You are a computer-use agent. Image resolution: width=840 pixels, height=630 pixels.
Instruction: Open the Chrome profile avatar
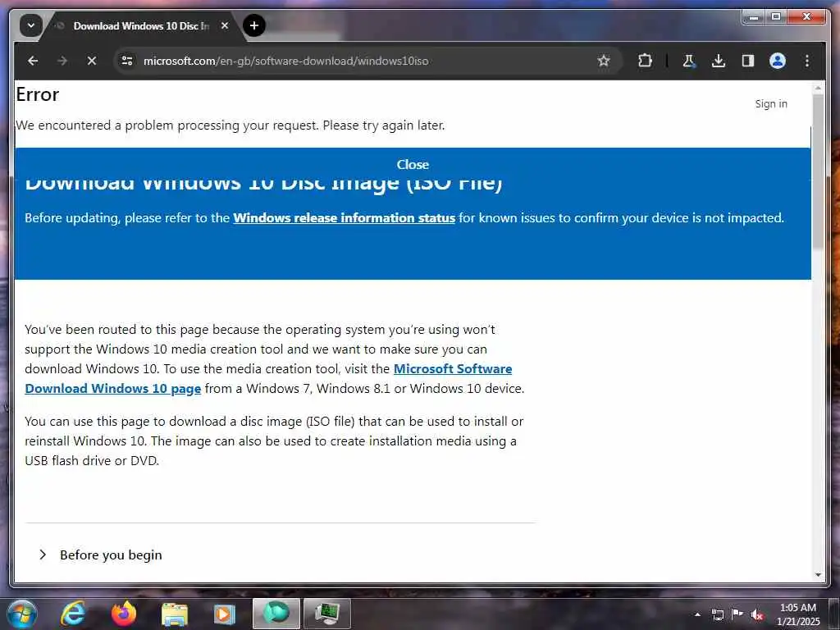778,61
